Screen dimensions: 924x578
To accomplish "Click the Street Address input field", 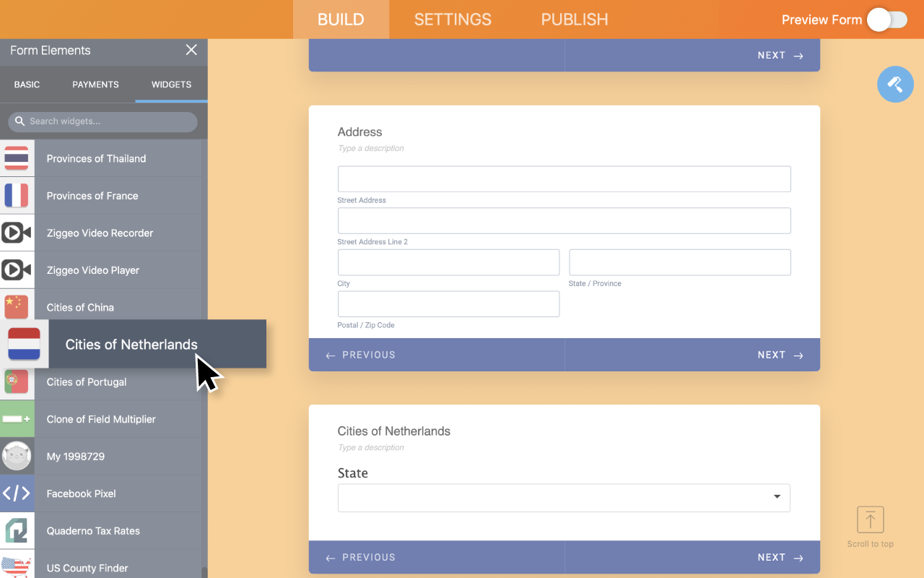I will tap(564, 179).
